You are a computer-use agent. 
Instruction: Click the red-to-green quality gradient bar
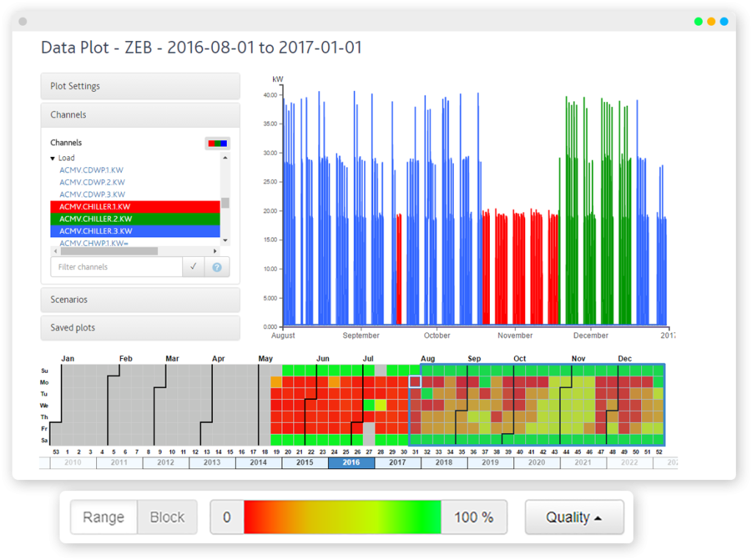(341, 517)
